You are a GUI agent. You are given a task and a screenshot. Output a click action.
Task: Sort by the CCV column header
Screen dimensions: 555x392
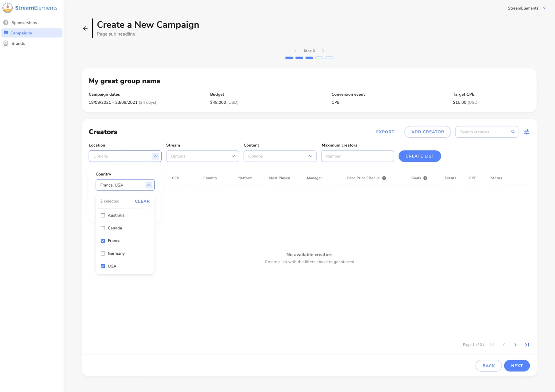point(176,178)
